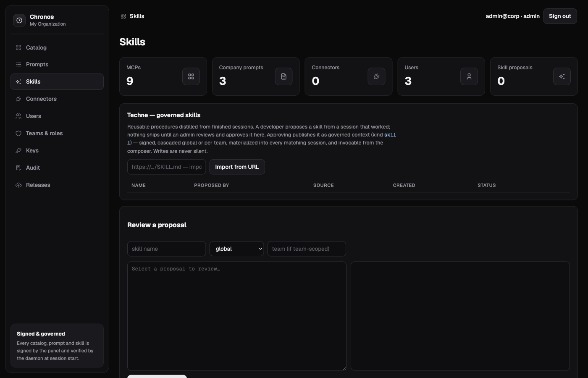
Task: Click the Teams & roles shield icon
Action: coord(18,133)
